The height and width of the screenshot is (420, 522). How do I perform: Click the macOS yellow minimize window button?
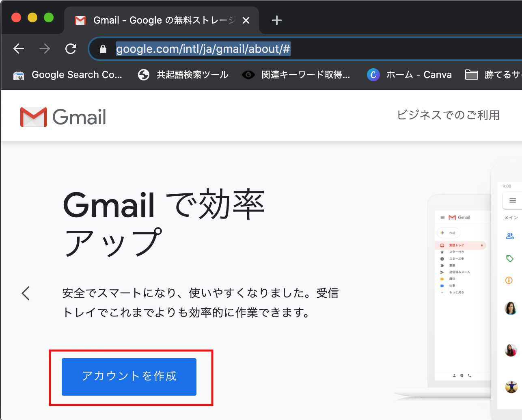coord(32,17)
